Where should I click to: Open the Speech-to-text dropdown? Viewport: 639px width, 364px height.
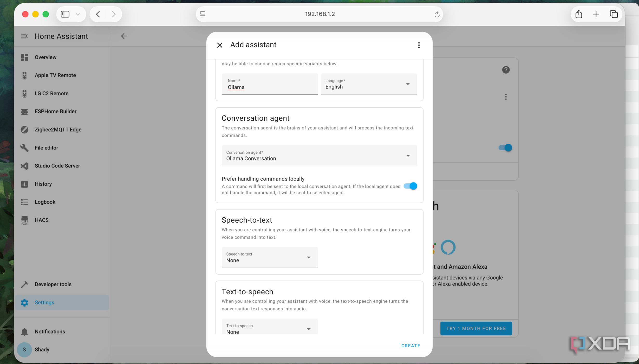(x=270, y=257)
